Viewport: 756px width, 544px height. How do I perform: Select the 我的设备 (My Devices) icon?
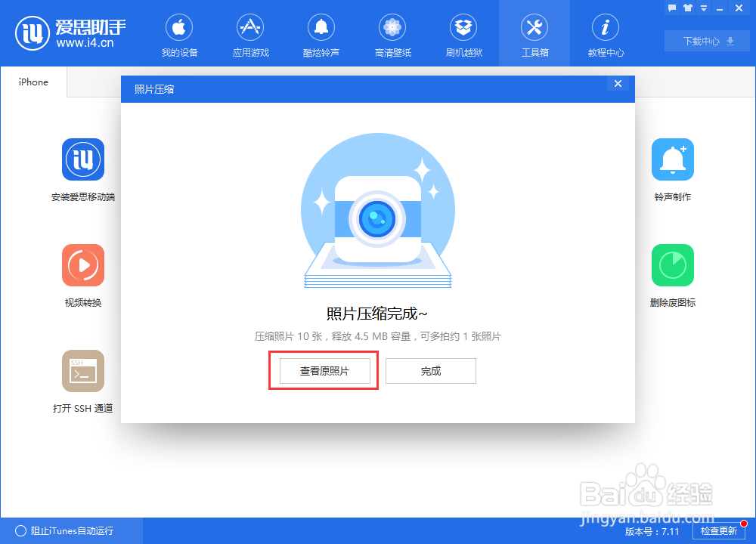(x=179, y=34)
